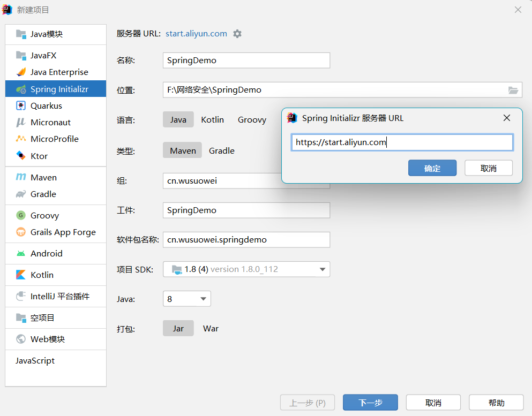Select Web模块 entry
The height and width of the screenshot is (416, 532).
click(x=56, y=339)
